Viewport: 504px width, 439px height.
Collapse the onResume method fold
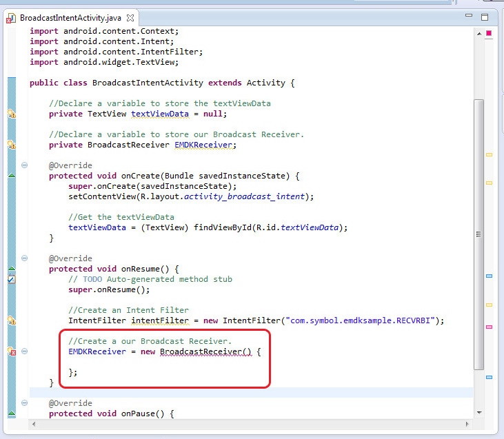(x=25, y=258)
